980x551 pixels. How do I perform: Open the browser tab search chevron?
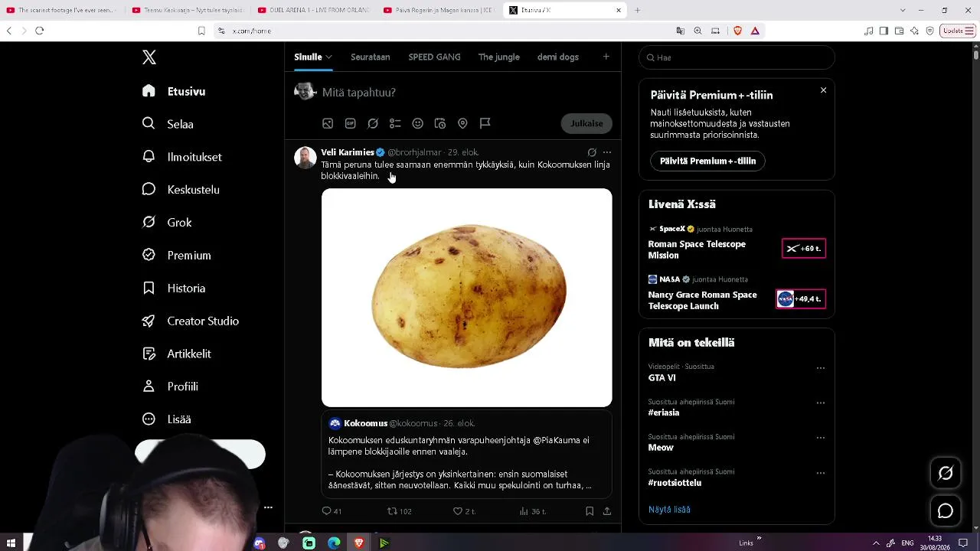(x=903, y=10)
